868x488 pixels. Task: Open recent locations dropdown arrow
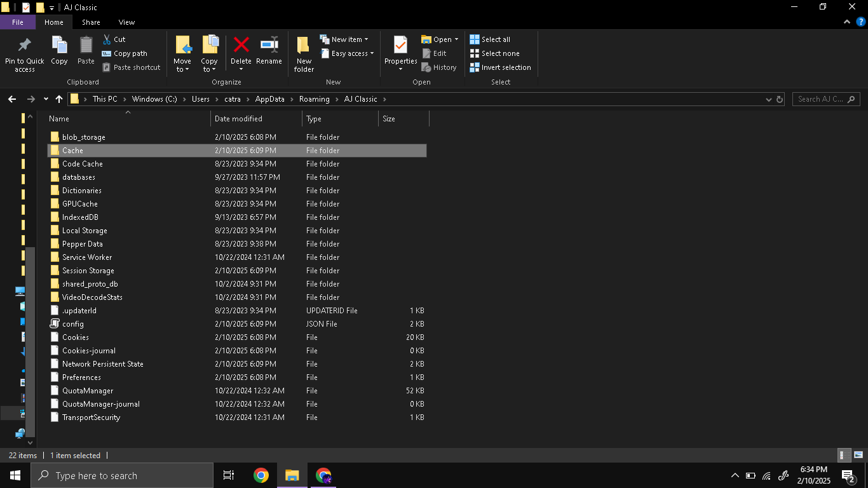[x=46, y=99]
